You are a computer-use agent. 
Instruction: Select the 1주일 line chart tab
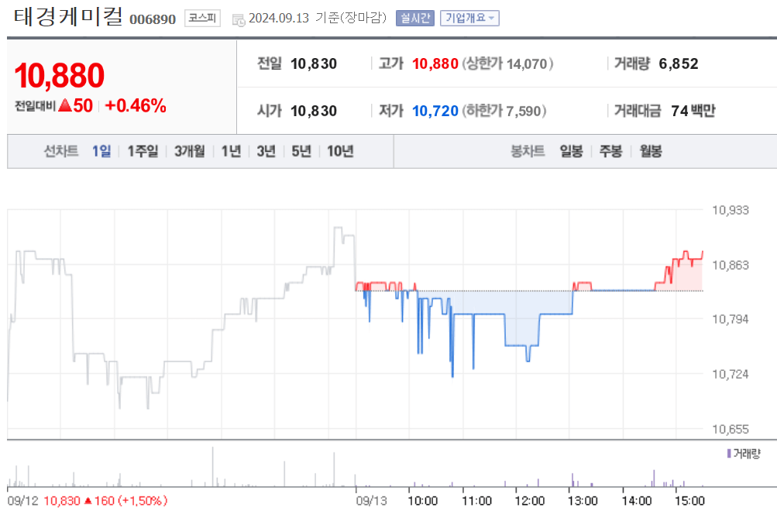point(143,151)
